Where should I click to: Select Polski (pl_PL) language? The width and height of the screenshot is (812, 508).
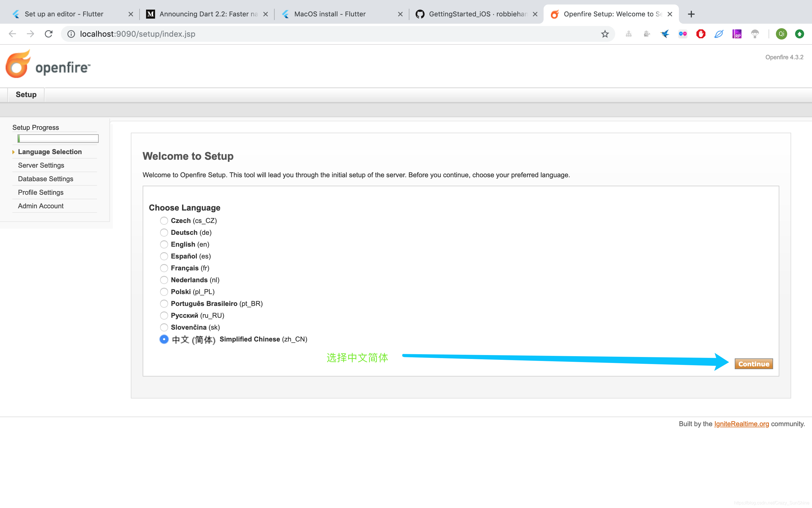[x=164, y=292]
